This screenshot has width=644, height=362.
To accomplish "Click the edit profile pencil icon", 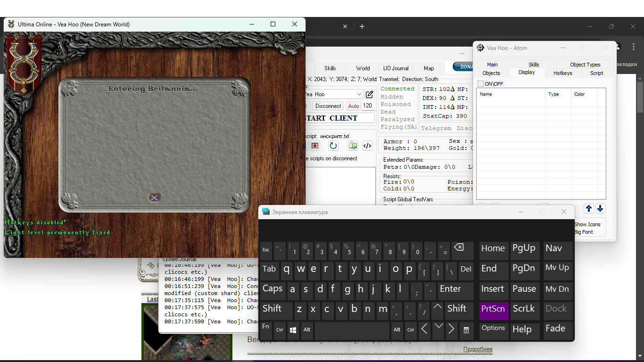I will click(370, 94).
